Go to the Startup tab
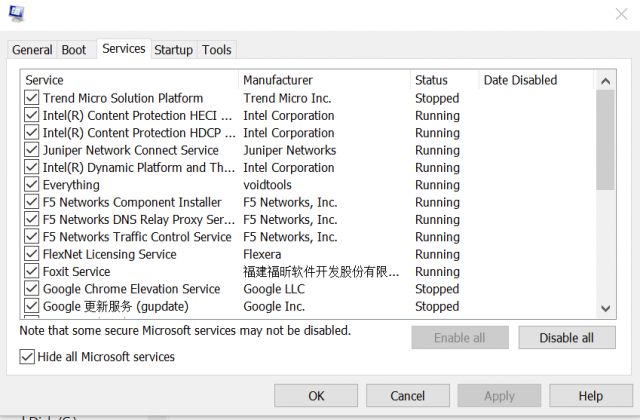The image size is (640, 420). 173,50
